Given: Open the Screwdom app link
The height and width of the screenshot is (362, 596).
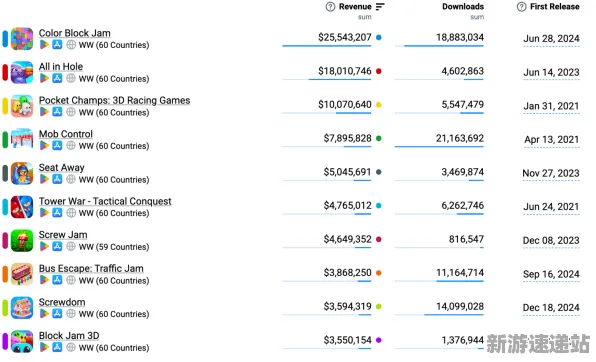Looking at the screenshot, I should point(62,302).
